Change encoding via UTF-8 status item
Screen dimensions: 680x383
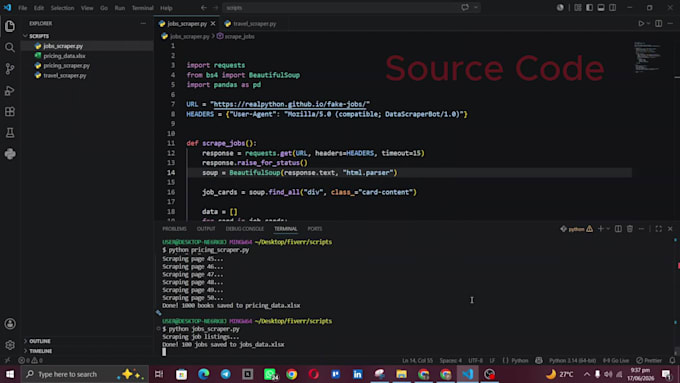475,360
